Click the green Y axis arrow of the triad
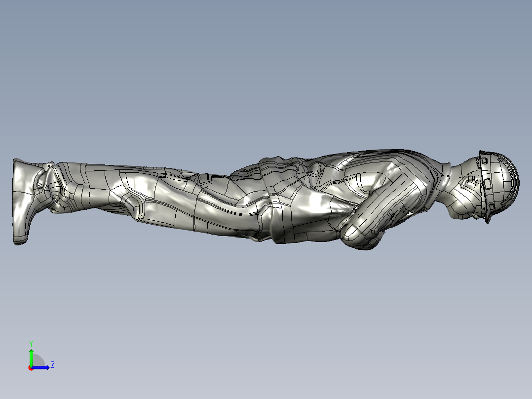532x399 pixels. coord(31,357)
